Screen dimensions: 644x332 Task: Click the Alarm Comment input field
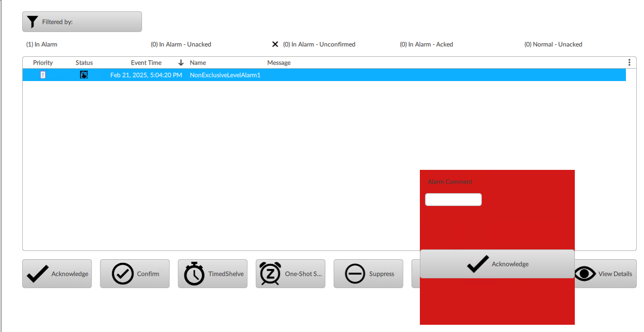(453, 199)
